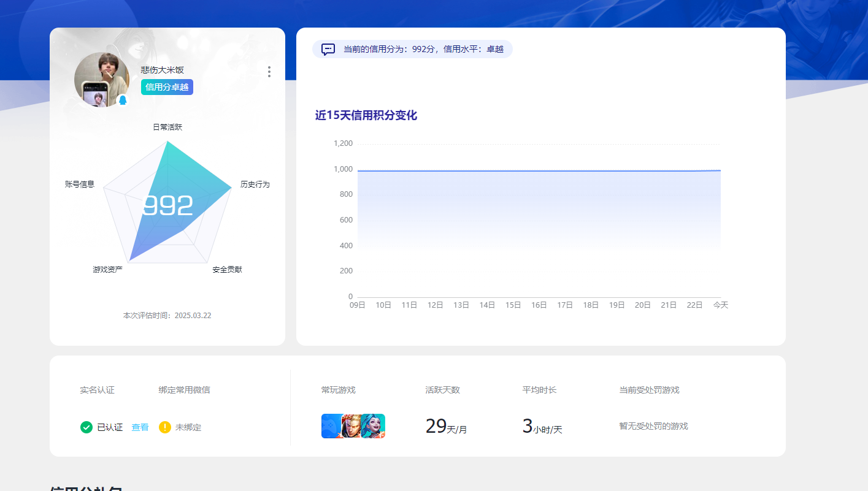
Task: Click the QQ penguin badge on avatar
Action: 123,101
